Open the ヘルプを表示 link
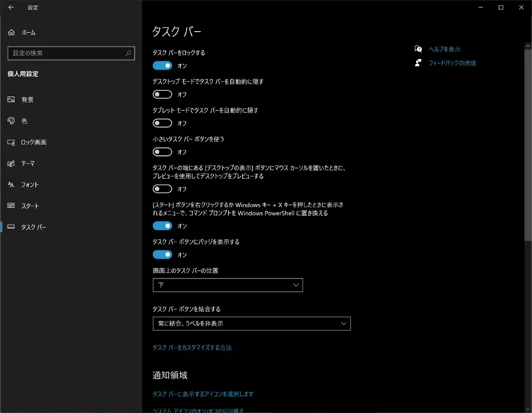This screenshot has height=413, width=532. (444, 49)
